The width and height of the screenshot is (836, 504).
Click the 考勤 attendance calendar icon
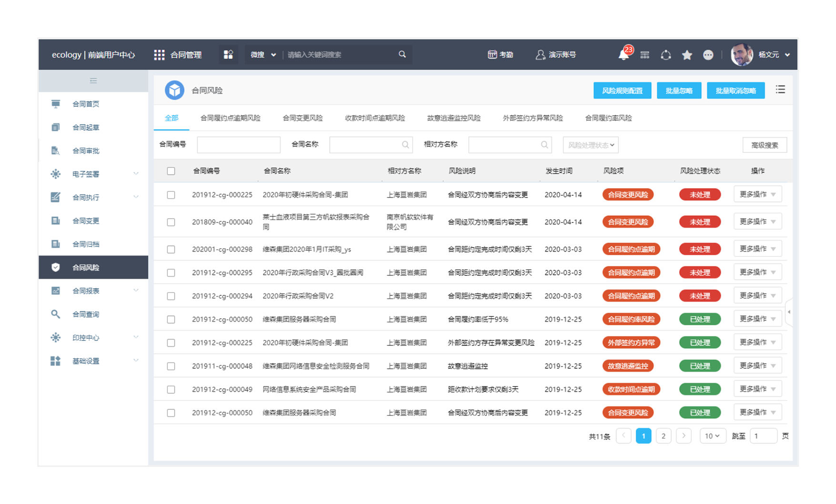click(492, 54)
